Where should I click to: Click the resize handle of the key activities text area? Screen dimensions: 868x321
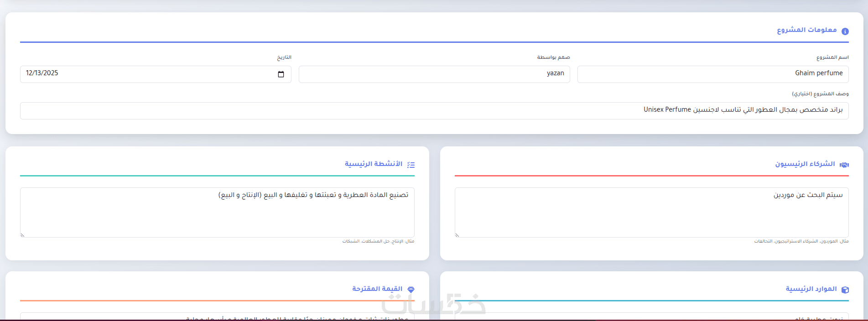tap(23, 235)
